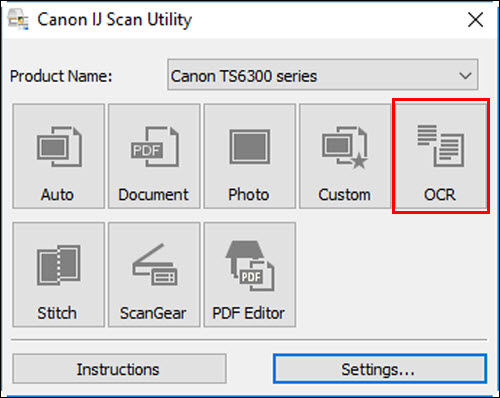Image resolution: width=500 pixels, height=398 pixels.
Task: Click the "PDF Editor" text label
Action: 248,313
